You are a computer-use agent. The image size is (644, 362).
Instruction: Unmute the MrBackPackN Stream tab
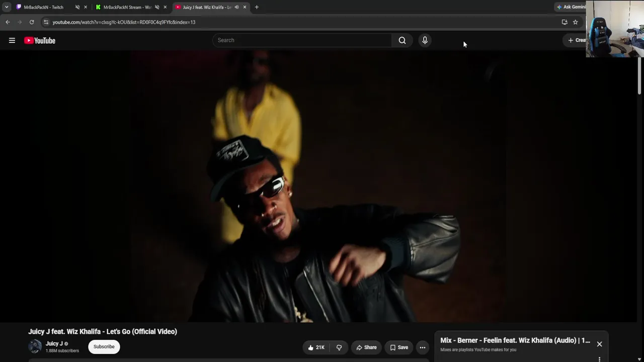point(157,7)
